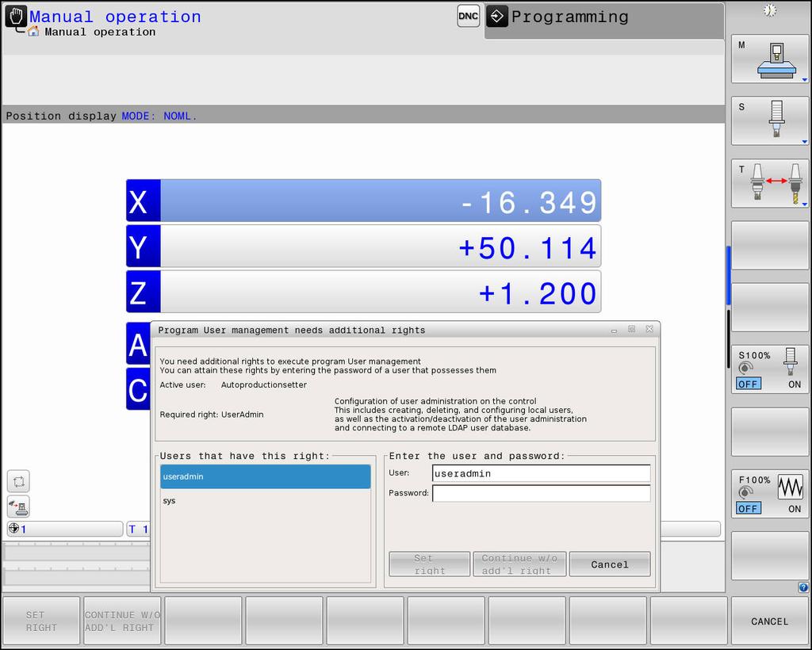Click the C axis label
The image size is (812, 650).
click(x=138, y=389)
